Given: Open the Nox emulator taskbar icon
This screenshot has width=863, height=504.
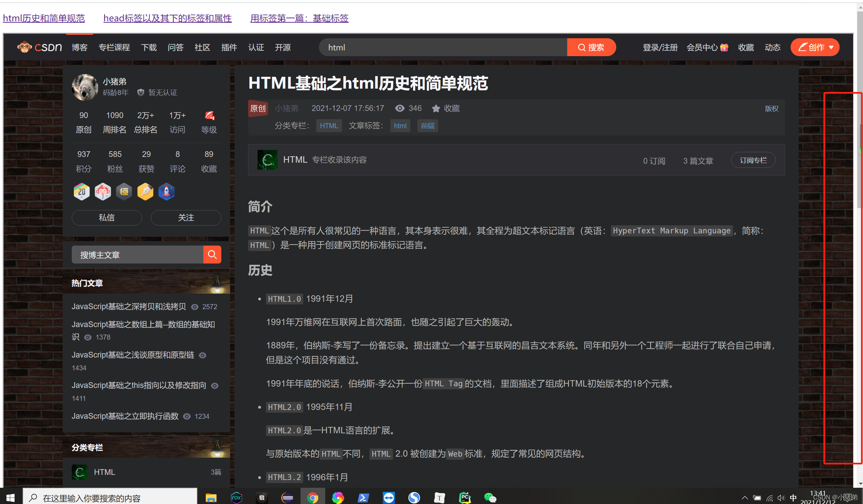Looking at the screenshot, I should coord(237,498).
